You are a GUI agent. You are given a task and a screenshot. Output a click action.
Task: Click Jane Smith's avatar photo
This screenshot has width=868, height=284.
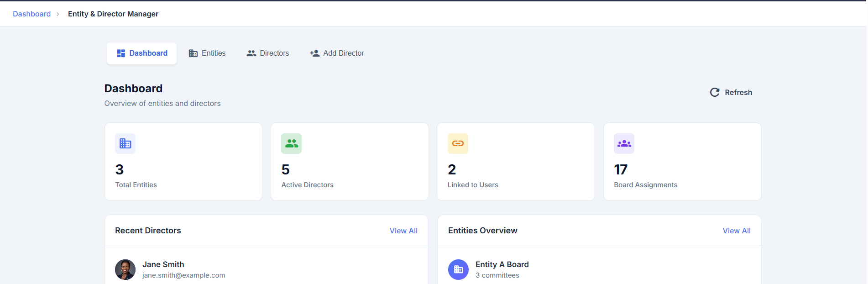pos(125,269)
